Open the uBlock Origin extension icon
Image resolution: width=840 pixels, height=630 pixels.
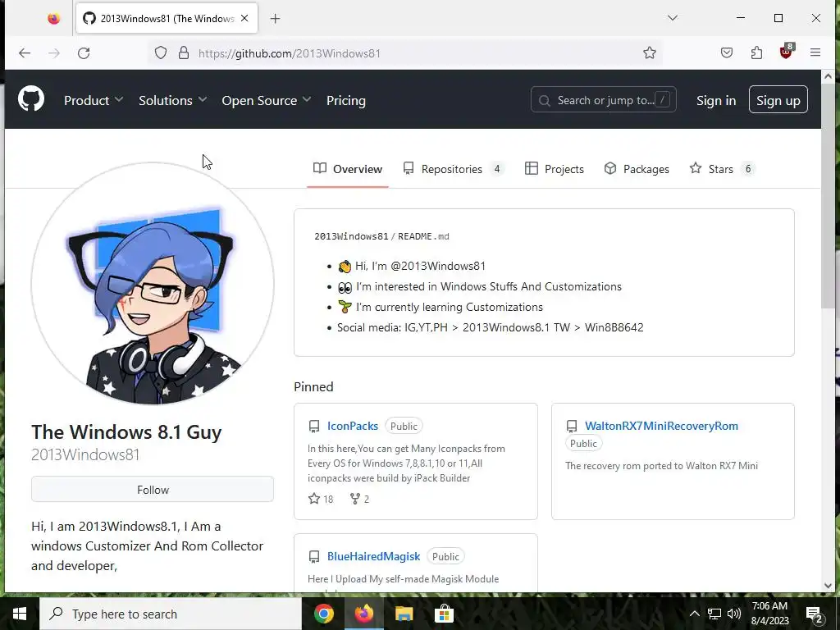[x=786, y=52]
